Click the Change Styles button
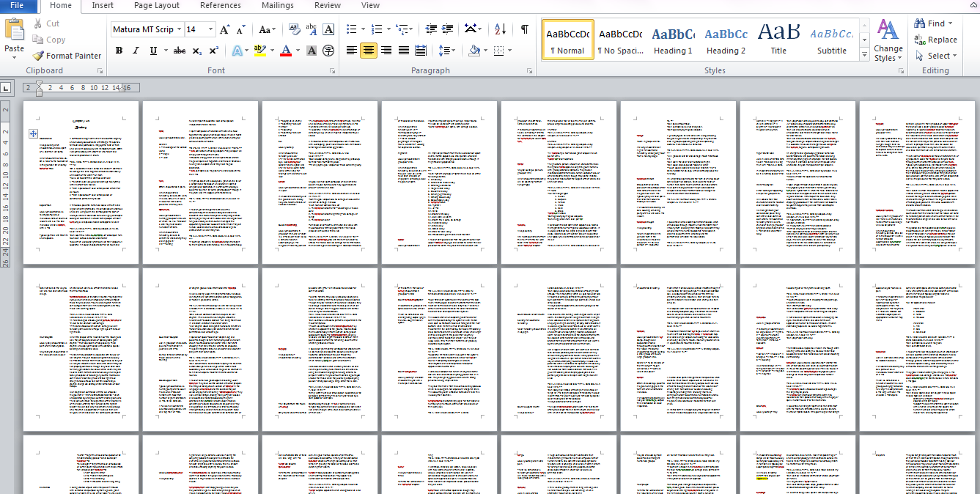 [888, 41]
